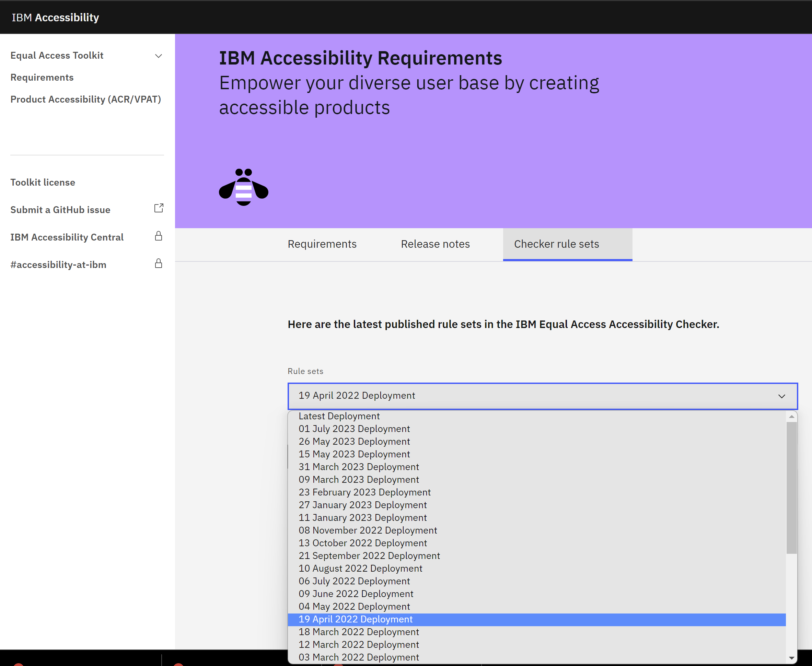Open the Toolkit license page
The image size is (812, 666).
tap(43, 182)
